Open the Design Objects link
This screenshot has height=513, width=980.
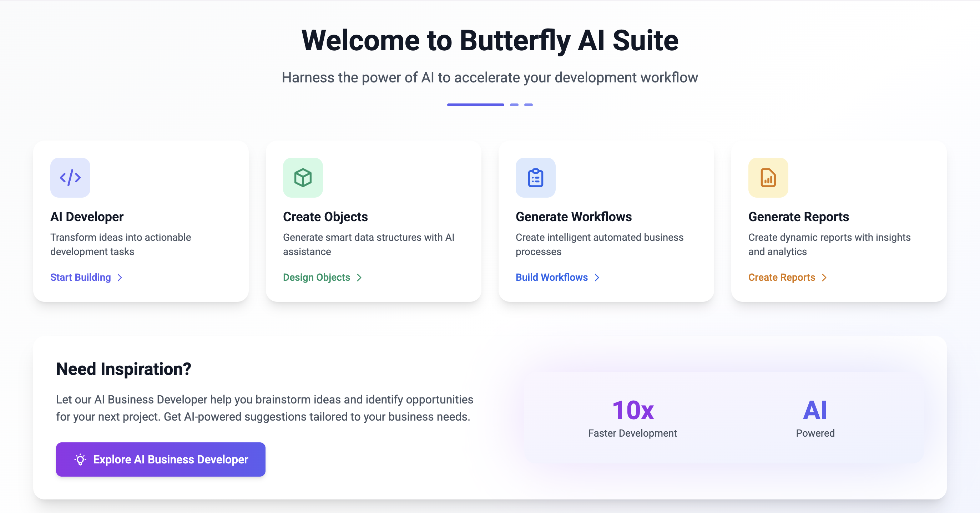click(x=322, y=277)
